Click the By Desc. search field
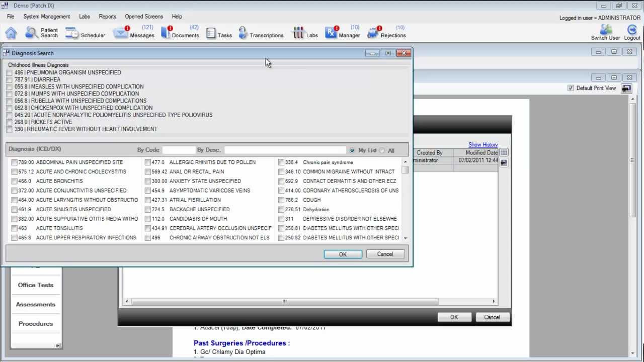The height and width of the screenshot is (362, 644). click(285, 150)
